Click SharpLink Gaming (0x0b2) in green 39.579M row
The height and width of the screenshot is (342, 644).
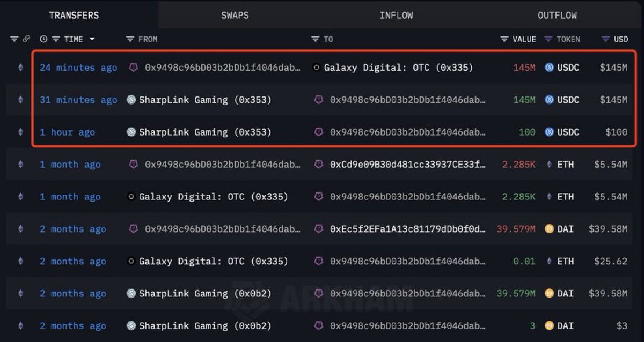(205, 293)
